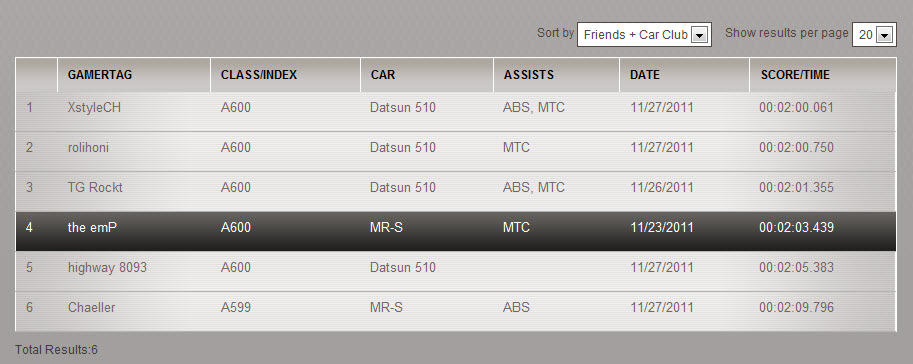Select the Chaeller gamertag
The image size is (913, 364).
tap(91, 308)
